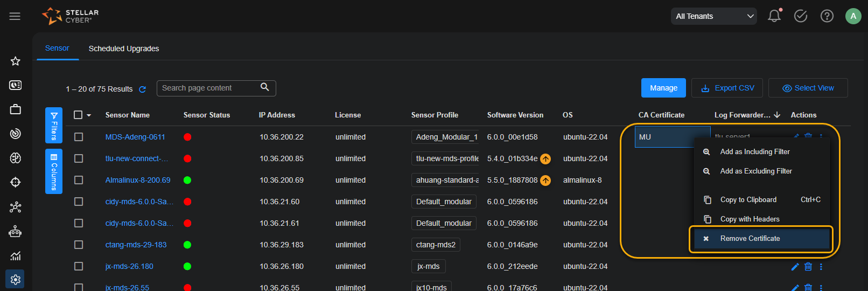Viewport: 868px width, 291px height.
Task: Click the notifications bell icon
Action: tap(774, 16)
